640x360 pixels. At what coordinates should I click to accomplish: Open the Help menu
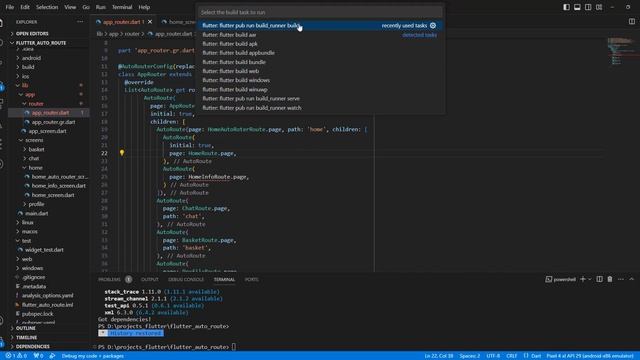[x=144, y=7]
